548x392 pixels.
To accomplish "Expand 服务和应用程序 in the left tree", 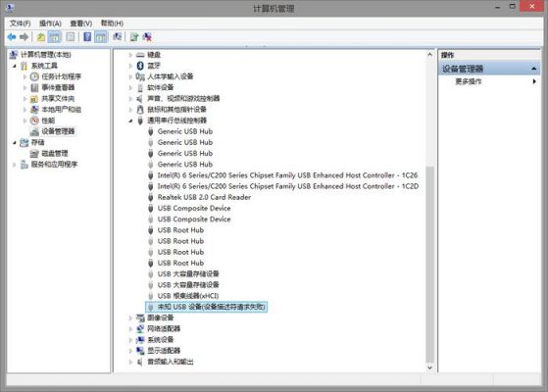I will click(x=15, y=165).
